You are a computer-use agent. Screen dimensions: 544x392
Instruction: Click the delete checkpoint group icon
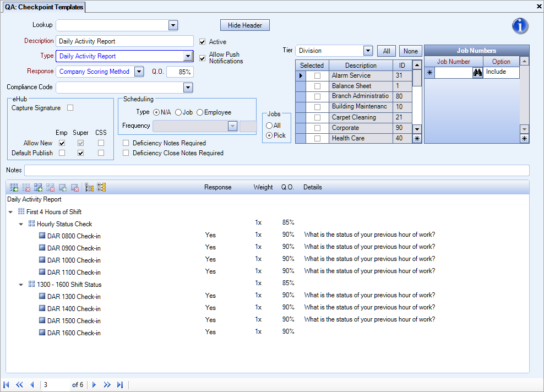pyautogui.click(x=26, y=187)
